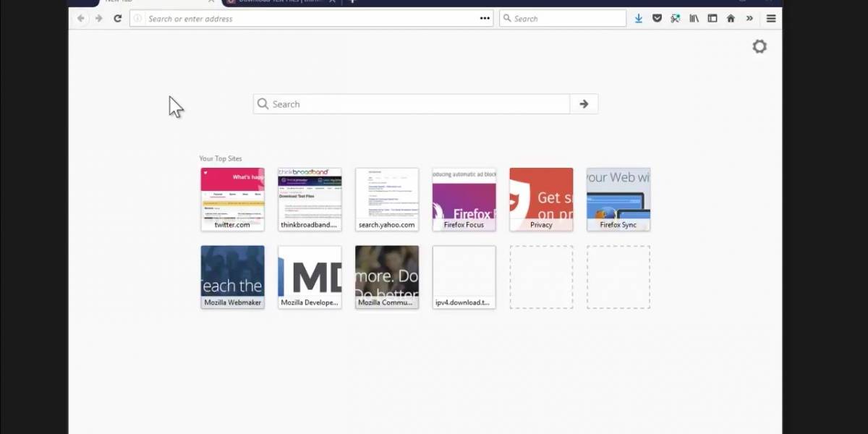The width and height of the screenshot is (868, 434).
Task: Click the toolbar search box
Action: click(x=563, y=19)
